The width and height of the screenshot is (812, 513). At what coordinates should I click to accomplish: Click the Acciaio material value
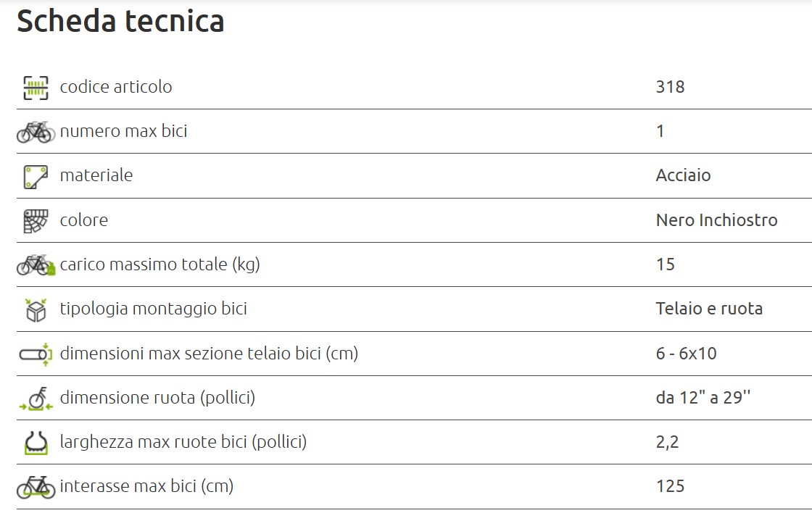(683, 175)
